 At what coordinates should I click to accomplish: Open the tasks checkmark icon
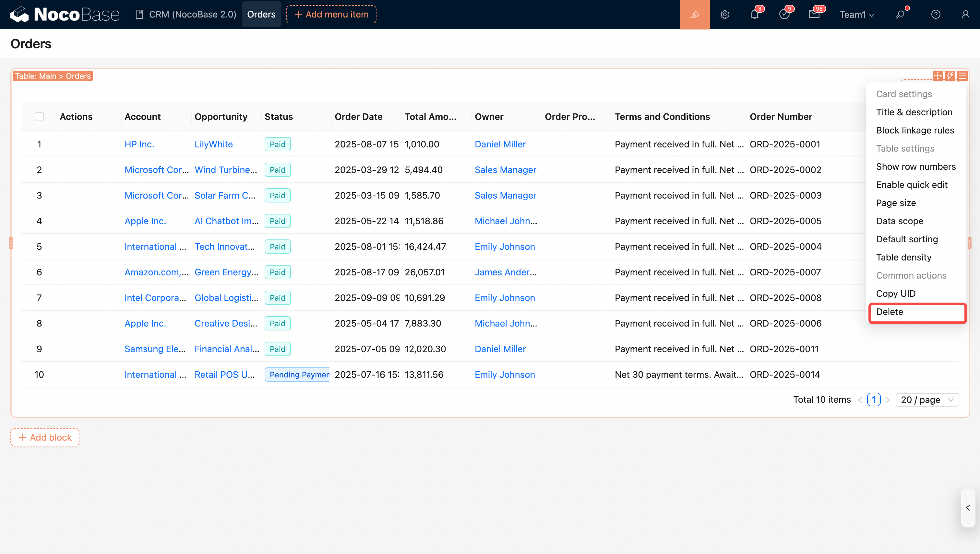point(784,15)
